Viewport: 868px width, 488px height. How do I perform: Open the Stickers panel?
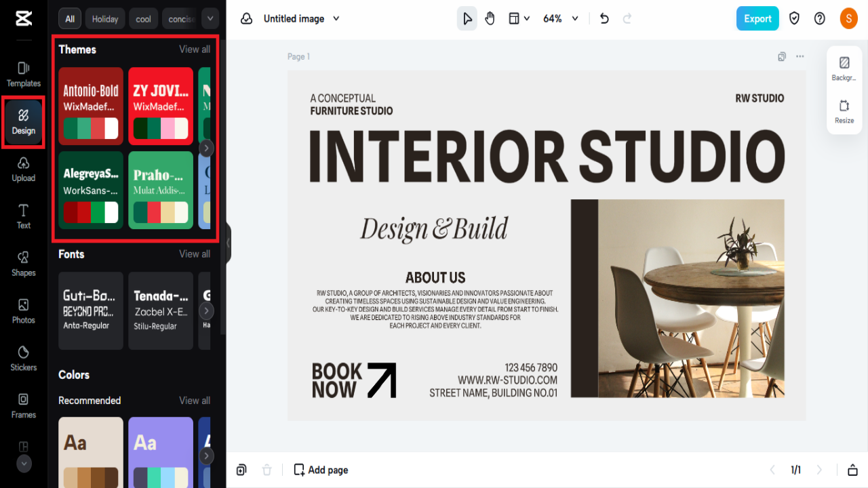click(24, 359)
